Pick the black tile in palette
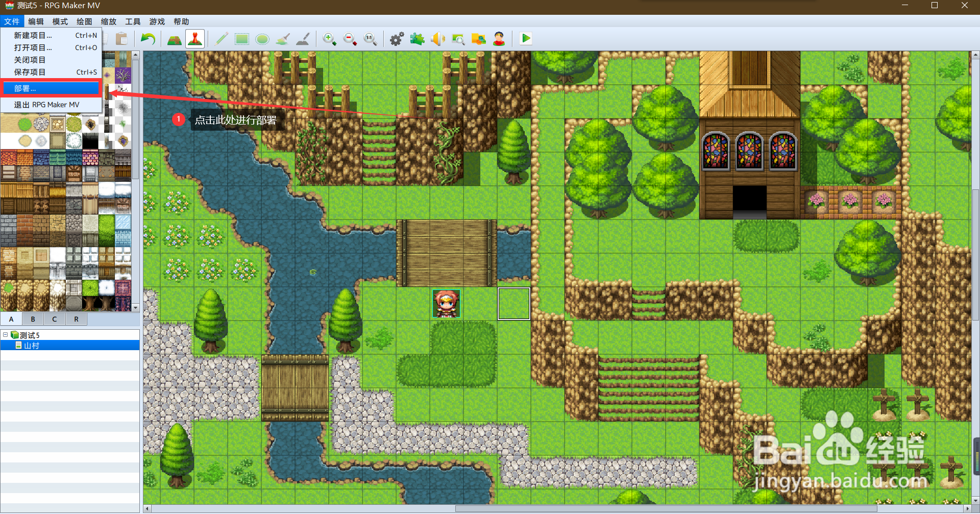Image resolution: width=980 pixels, height=514 pixels. click(90, 140)
